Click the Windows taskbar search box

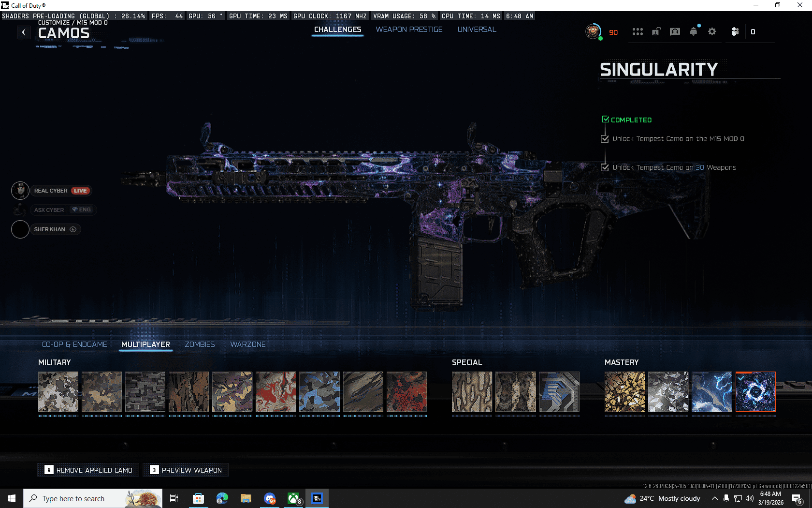pyautogui.click(x=93, y=498)
